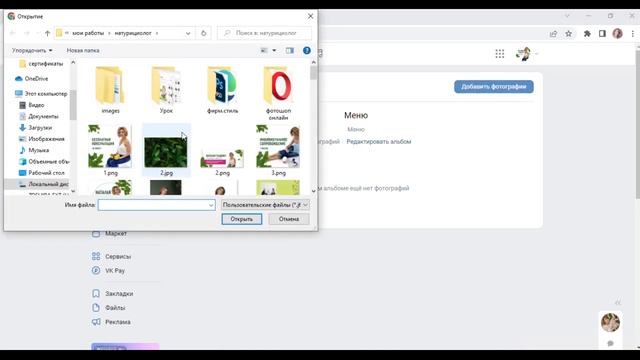Expand the address path dropdown
This screenshot has width=640, height=360.
pos(188,33)
